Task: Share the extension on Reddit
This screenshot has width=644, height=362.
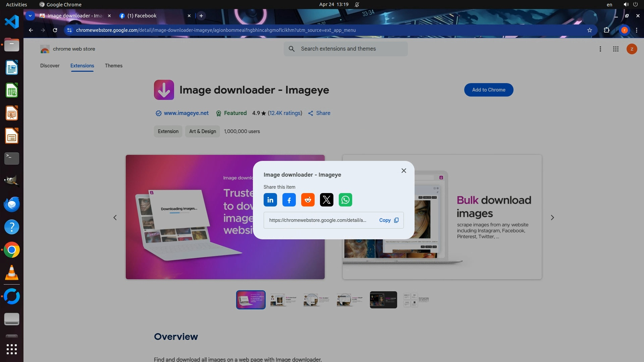Action: (x=308, y=200)
